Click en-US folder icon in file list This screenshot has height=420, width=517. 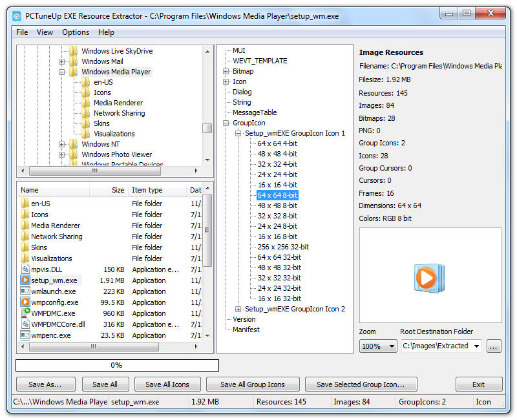tap(25, 203)
